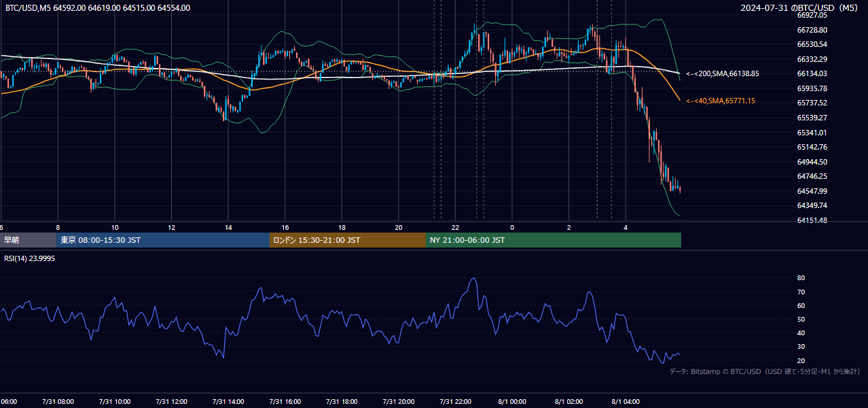
Task: Click hour label 8 under the price chart
Action: coord(58,227)
